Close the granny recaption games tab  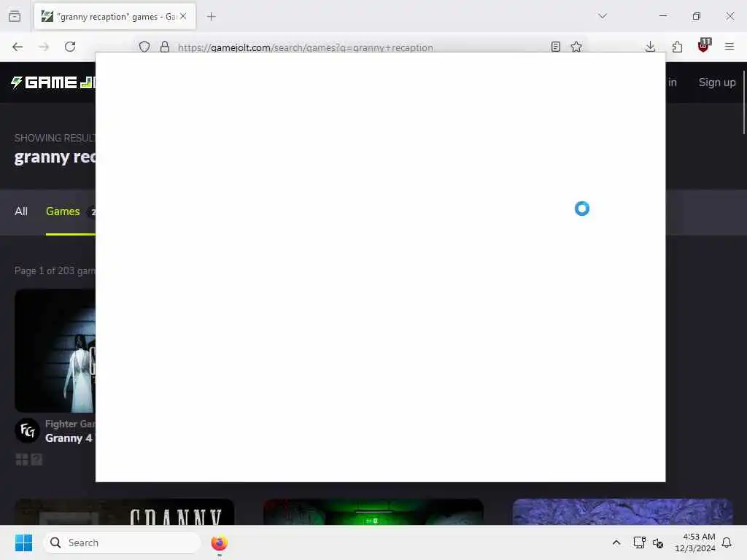[x=183, y=16]
